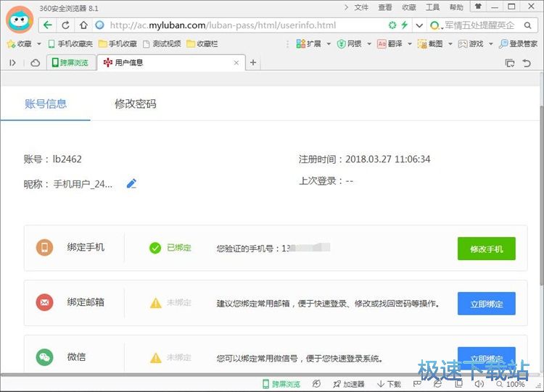
Task: Open the 手机收藏夹 bookmark
Action: click(x=70, y=43)
